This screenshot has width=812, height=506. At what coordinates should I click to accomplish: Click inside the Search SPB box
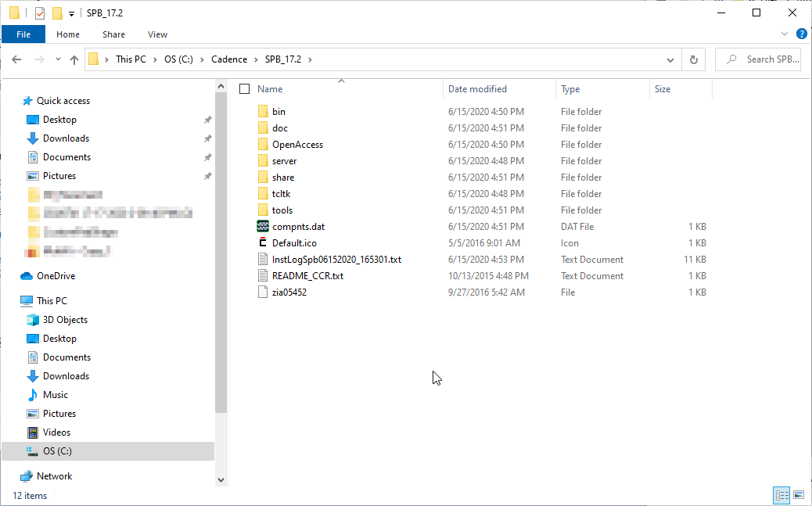coord(757,59)
